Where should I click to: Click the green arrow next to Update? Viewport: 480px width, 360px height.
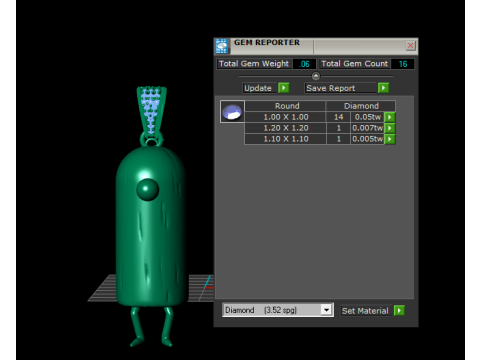(283, 88)
